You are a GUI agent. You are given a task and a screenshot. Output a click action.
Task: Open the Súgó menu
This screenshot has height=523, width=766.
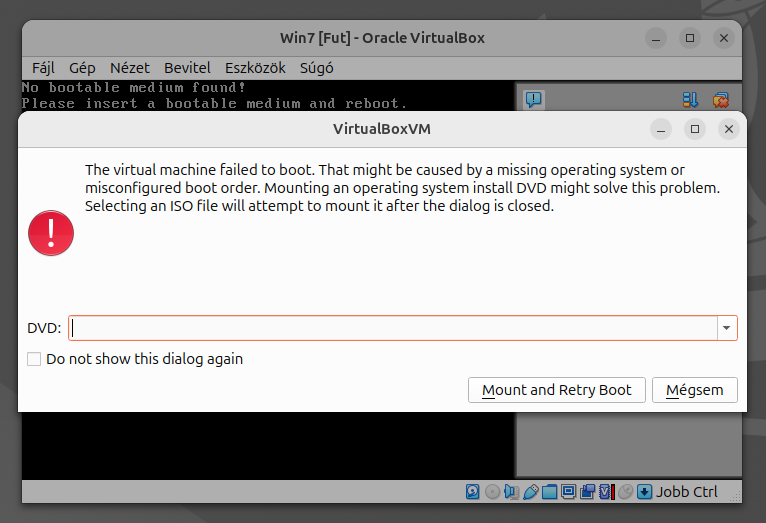(x=317, y=68)
